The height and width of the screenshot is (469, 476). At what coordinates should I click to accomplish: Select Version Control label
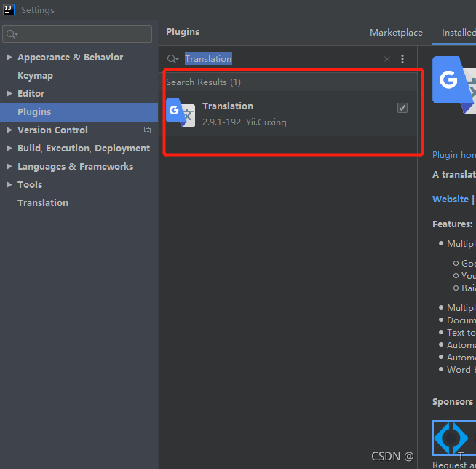[52, 130]
